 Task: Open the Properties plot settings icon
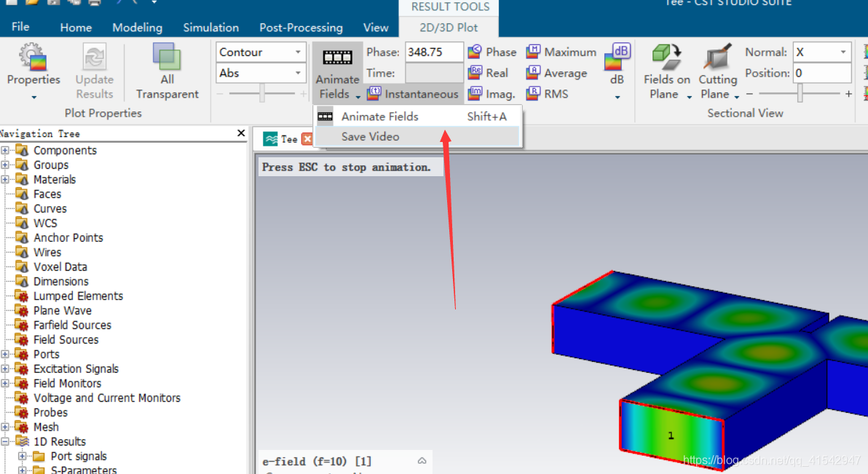click(33, 57)
